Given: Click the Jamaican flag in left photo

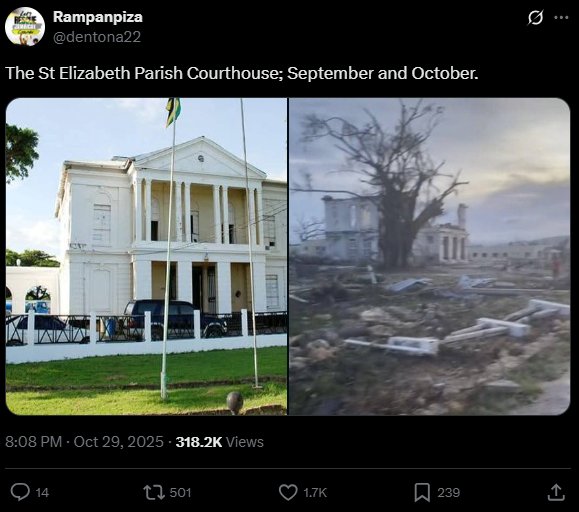Looking at the screenshot, I should (x=173, y=112).
